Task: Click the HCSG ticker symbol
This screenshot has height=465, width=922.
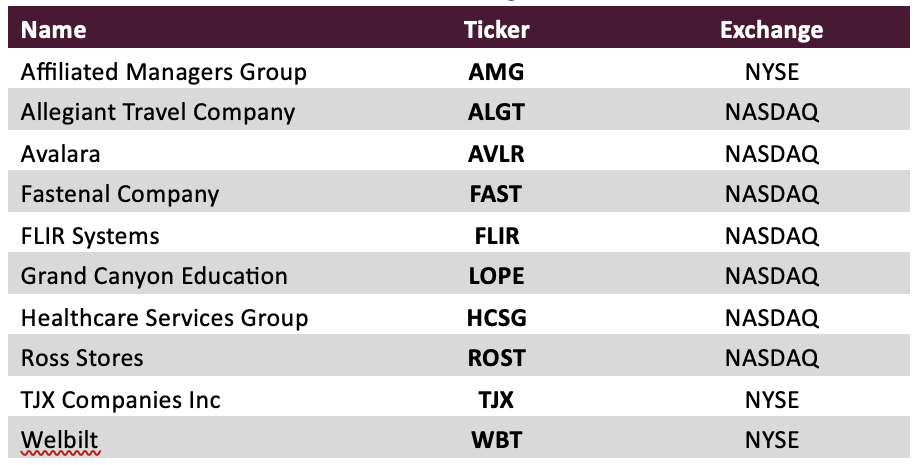Action: coord(496,318)
